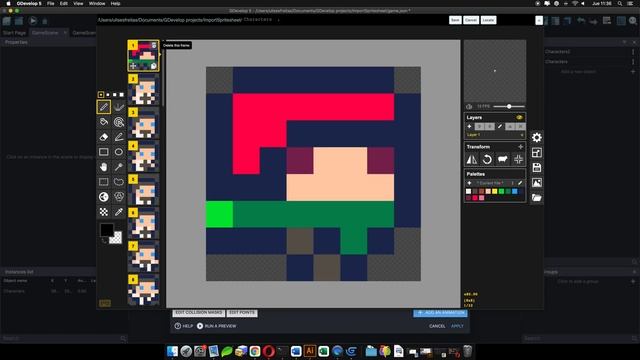Select frame 3 thumbnail
This screenshot has height=360, width=640.
pyautogui.click(x=143, y=123)
